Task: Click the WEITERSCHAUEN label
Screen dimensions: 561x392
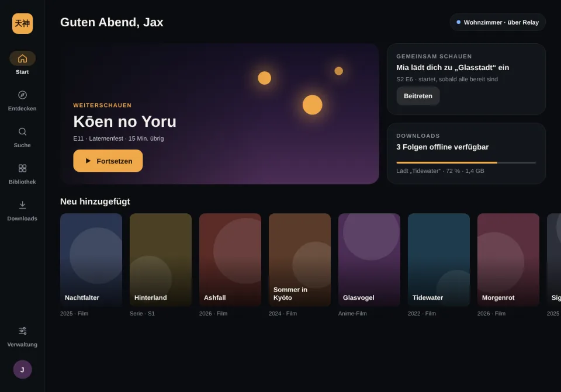Action: (x=102, y=105)
